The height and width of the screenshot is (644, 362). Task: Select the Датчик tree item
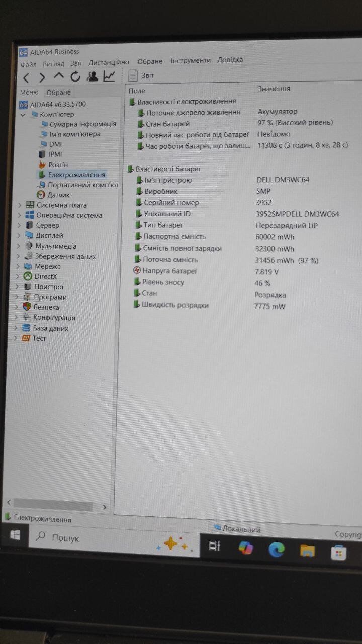[58, 195]
